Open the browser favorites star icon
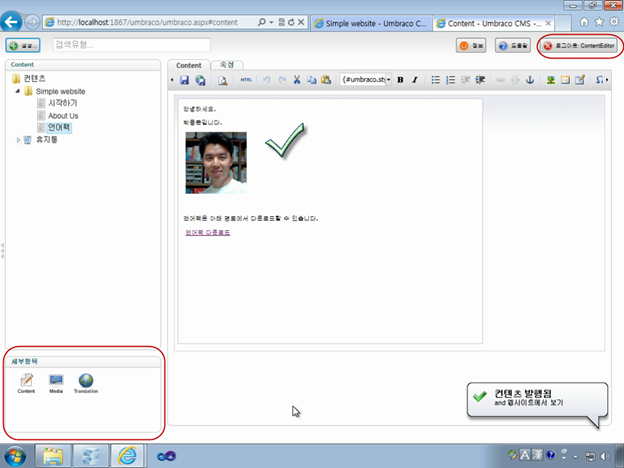 [x=599, y=22]
